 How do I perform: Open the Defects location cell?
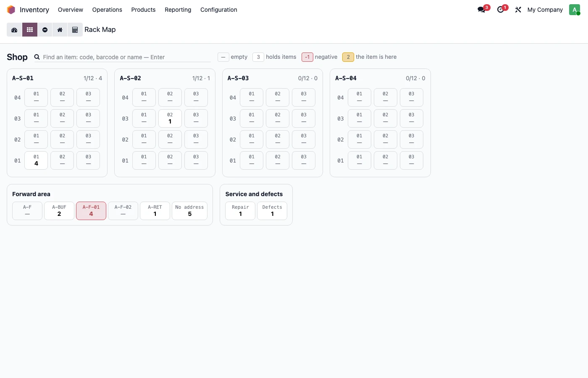coord(272,211)
